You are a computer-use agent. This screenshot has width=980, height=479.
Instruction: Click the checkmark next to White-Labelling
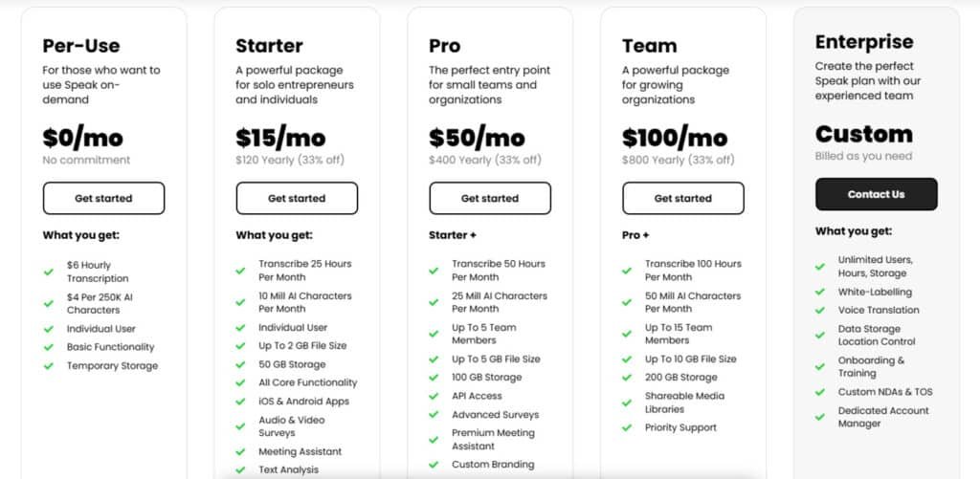820,293
